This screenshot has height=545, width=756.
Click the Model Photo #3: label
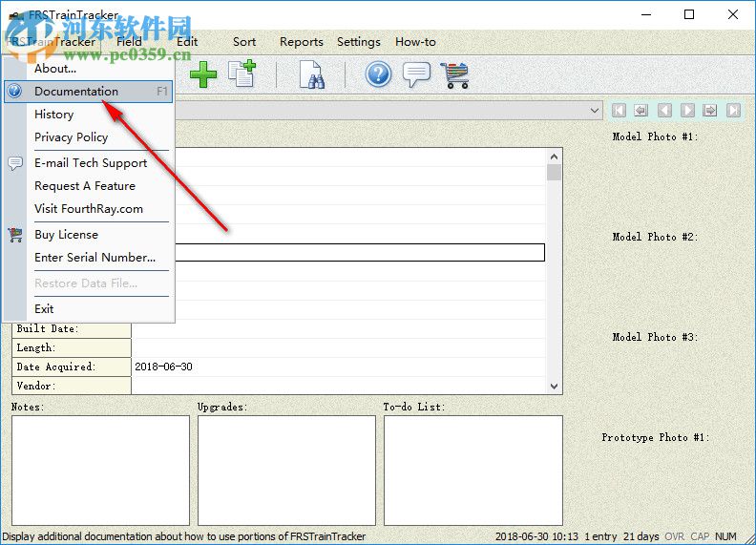[655, 337]
